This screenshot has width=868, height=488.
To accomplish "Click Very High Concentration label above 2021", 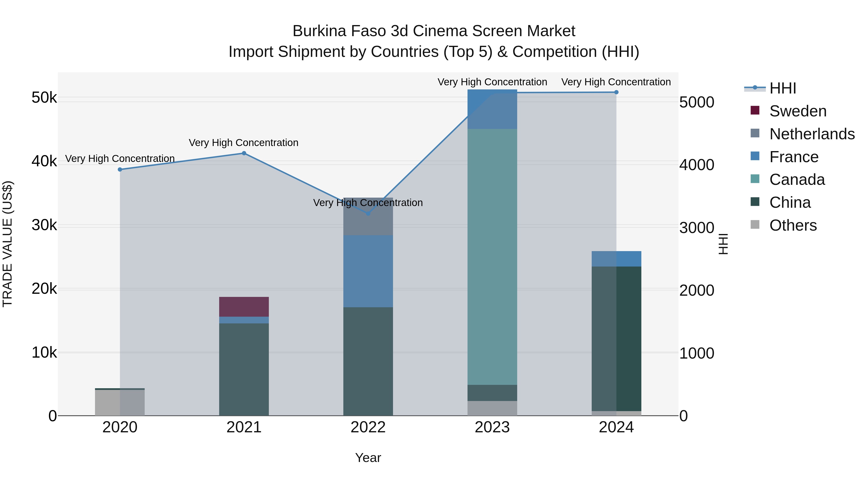I will click(x=244, y=142).
